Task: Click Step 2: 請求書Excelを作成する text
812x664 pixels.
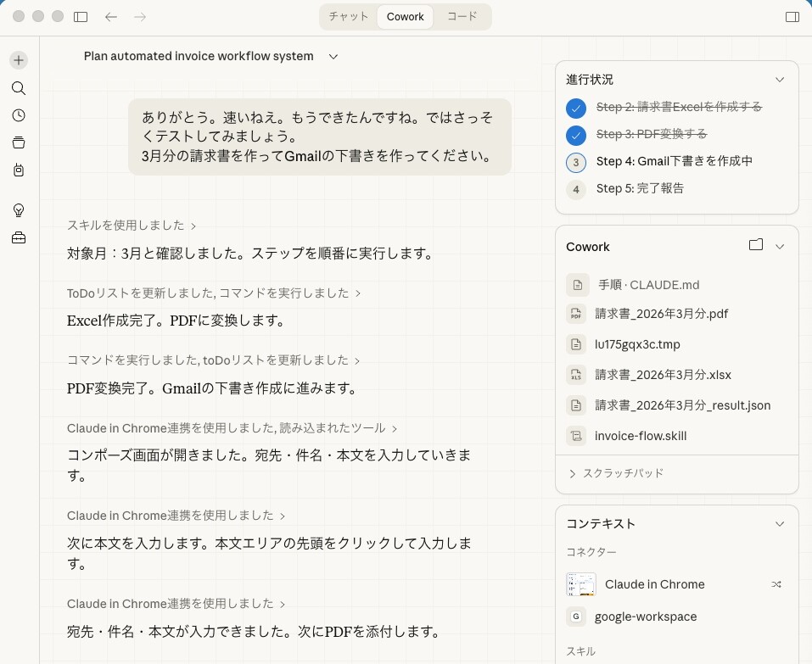Action: [x=679, y=107]
